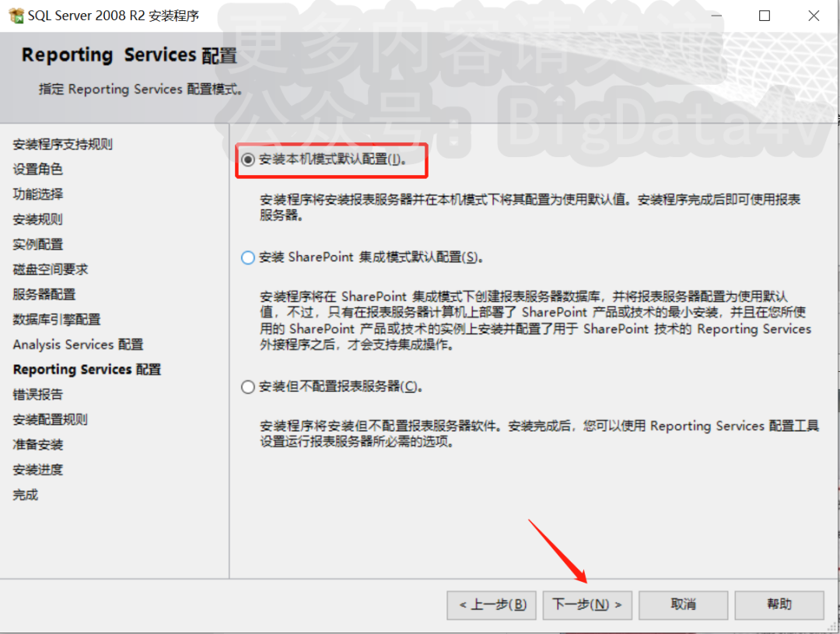Select the 准备安装 step in sidebar
The height and width of the screenshot is (634, 840).
pyautogui.click(x=37, y=445)
